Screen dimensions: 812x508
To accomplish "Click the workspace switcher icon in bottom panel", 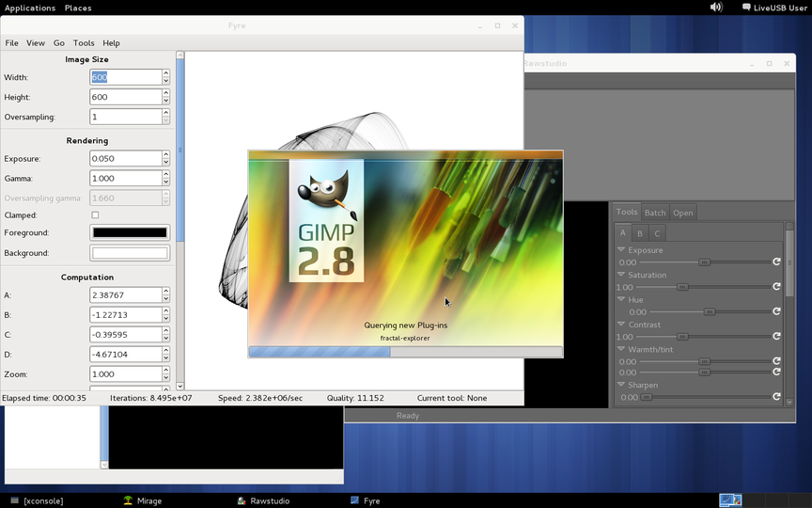I will [730, 500].
